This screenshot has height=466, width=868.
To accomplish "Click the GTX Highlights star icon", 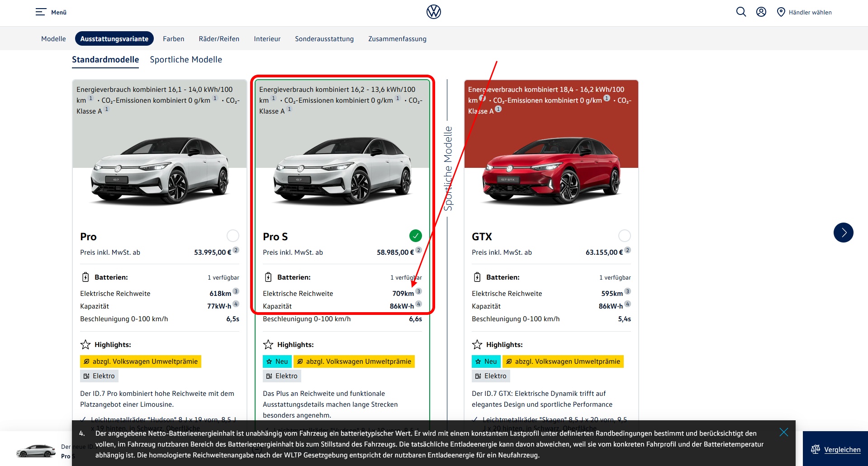I will click(x=477, y=345).
